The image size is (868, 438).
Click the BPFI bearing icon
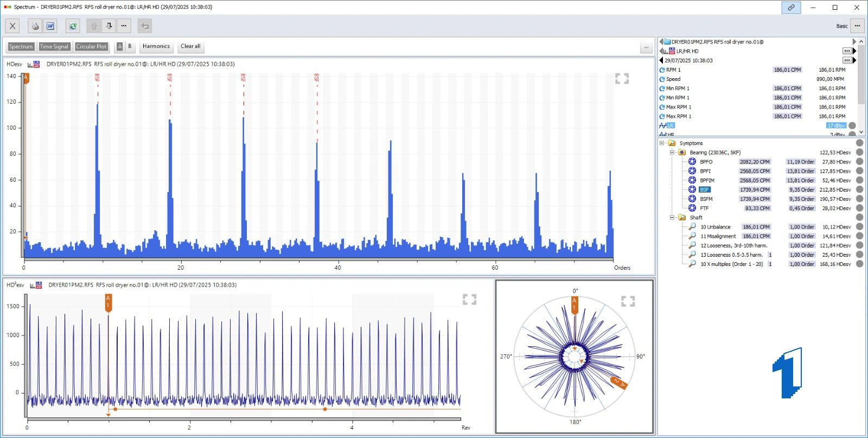tap(692, 171)
